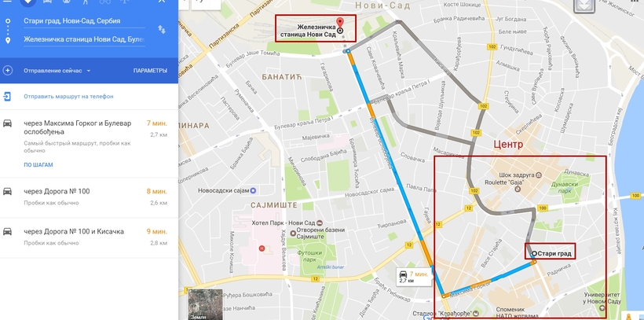
Task: Select route через Дорога № 100
Action: [89, 197]
